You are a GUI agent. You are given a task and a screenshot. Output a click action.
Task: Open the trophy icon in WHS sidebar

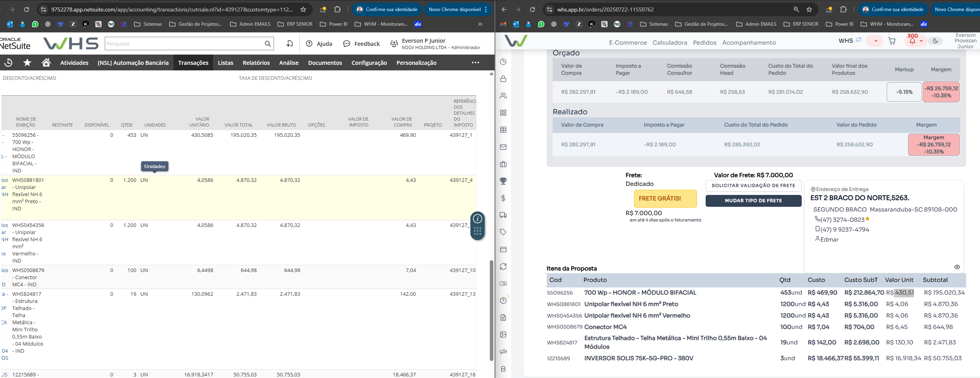click(x=503, y=181)
